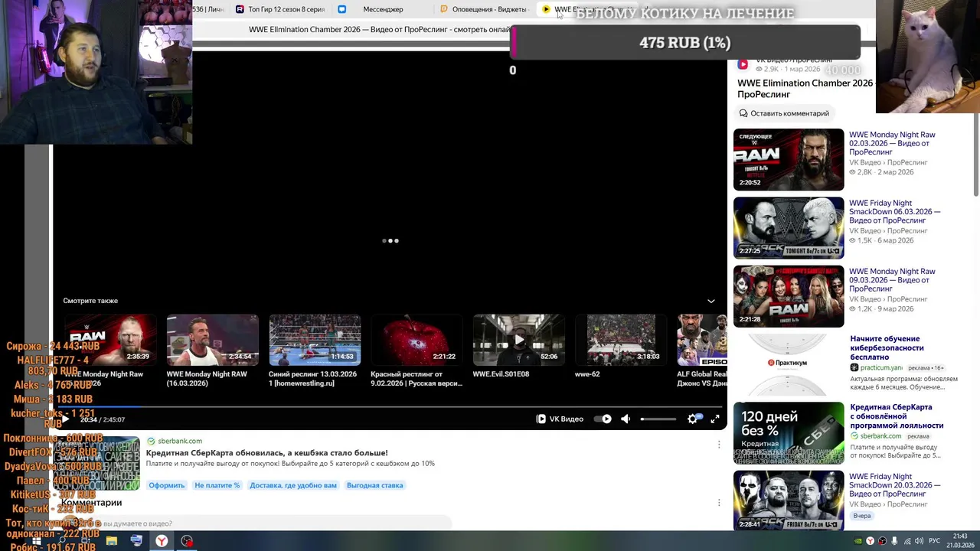Open the '120 дней без %' Sber ad image
The image size is (980, 551).
789,433
